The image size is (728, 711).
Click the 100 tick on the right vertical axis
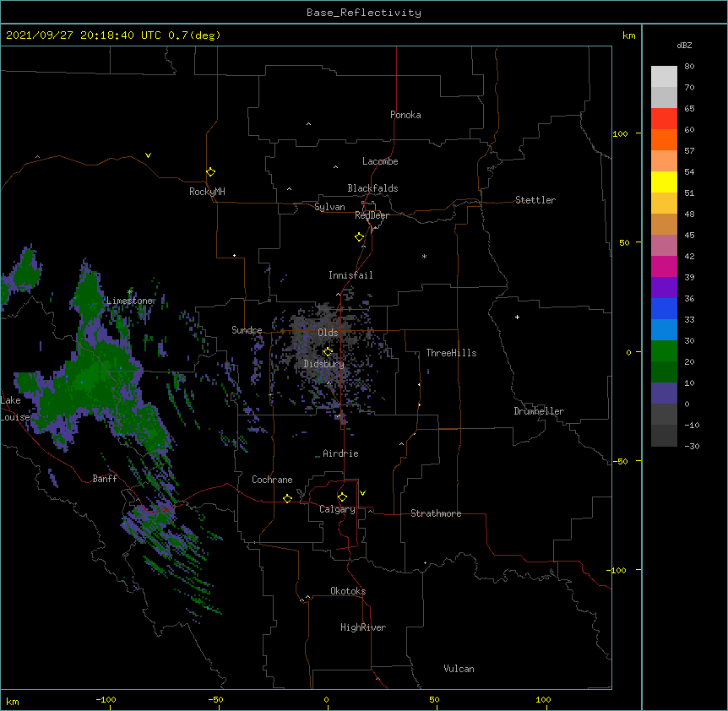(x=620, y=133)
